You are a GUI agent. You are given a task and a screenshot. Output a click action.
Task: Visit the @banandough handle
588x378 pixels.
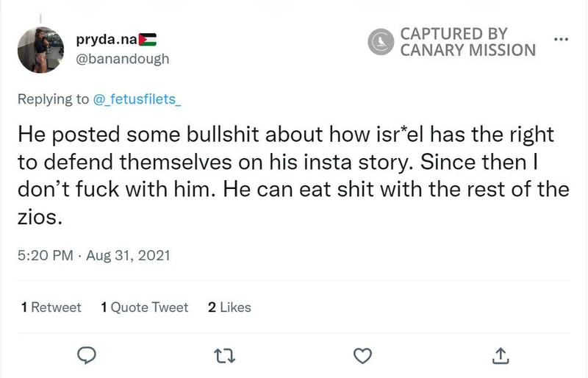[x=123, y=57]
